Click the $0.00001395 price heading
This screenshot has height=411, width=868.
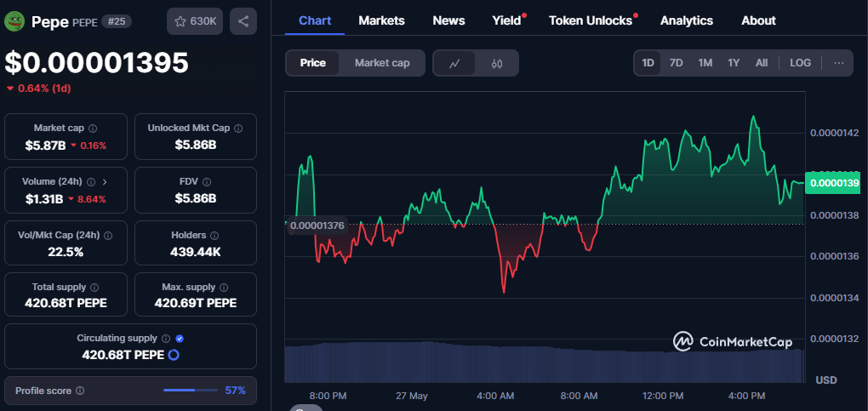97,63
